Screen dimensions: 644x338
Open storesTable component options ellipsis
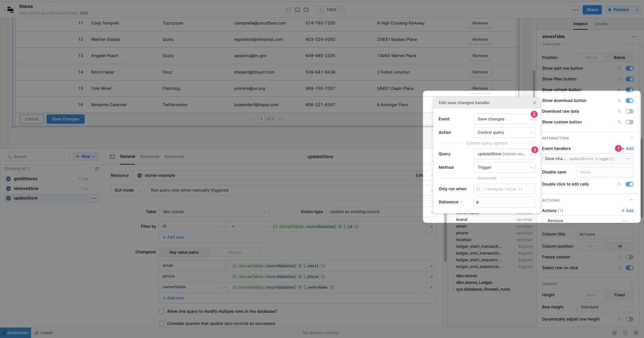tap(634, 36)
